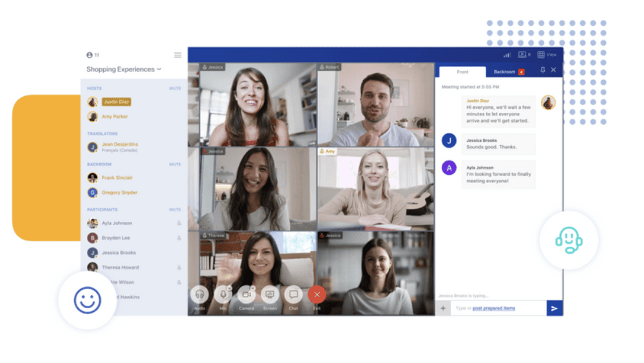Click the chat message input field
The width and height of the screenshot is (644, 363).
click(x=498, y=308)
